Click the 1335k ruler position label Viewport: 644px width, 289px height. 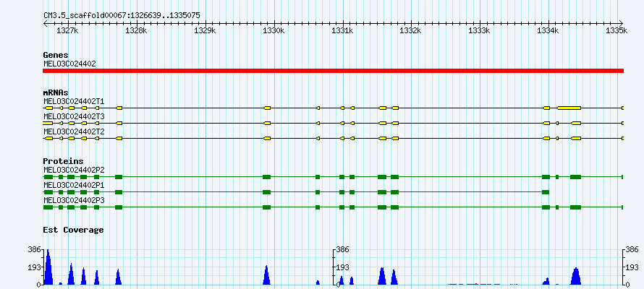[618, 30]
